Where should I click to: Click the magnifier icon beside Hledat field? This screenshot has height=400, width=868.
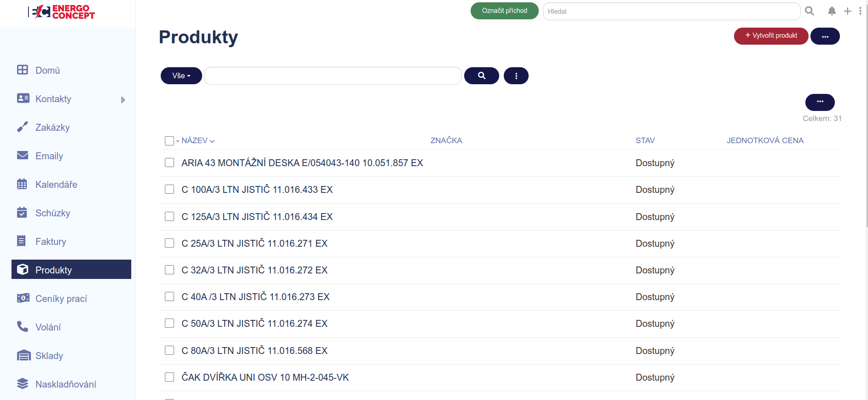tap(810, 11)
